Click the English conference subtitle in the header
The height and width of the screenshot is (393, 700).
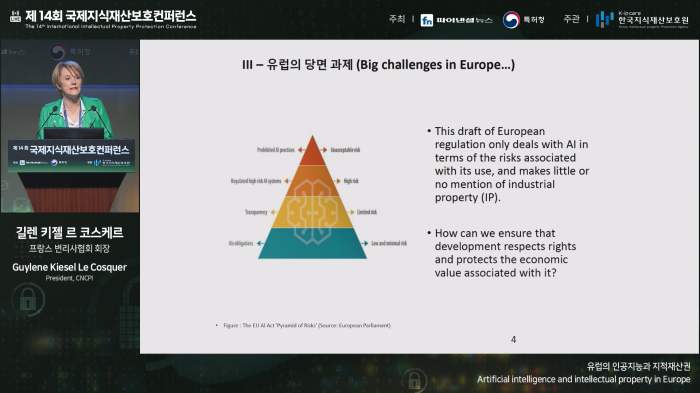pos(111,26)
